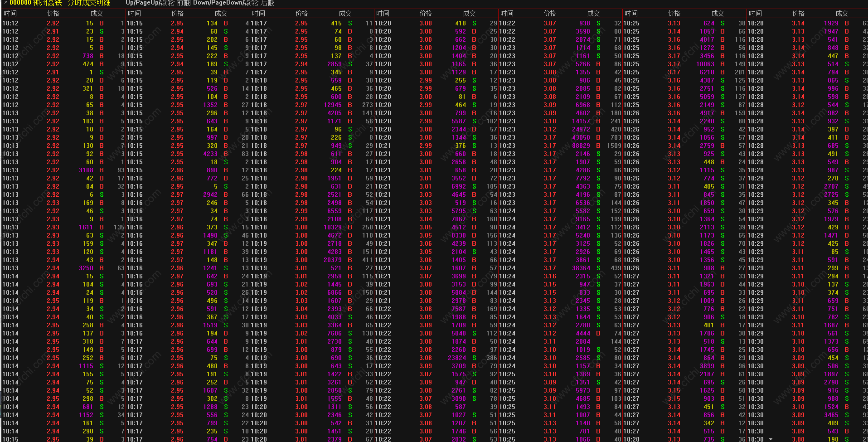Select the trade with volume 2798 at 10:30
Image resolution: width=868 pixels, height=442 pixels.
point(831,382)
